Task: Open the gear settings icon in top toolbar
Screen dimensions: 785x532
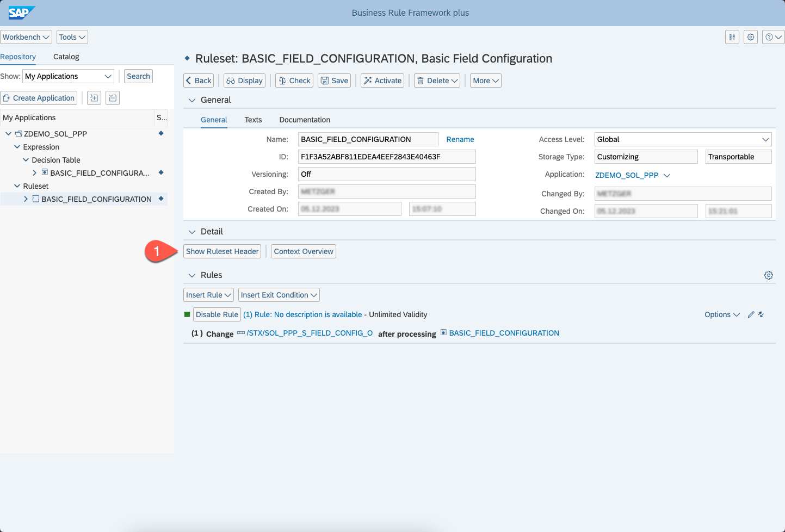Action: tap(751, 37)
